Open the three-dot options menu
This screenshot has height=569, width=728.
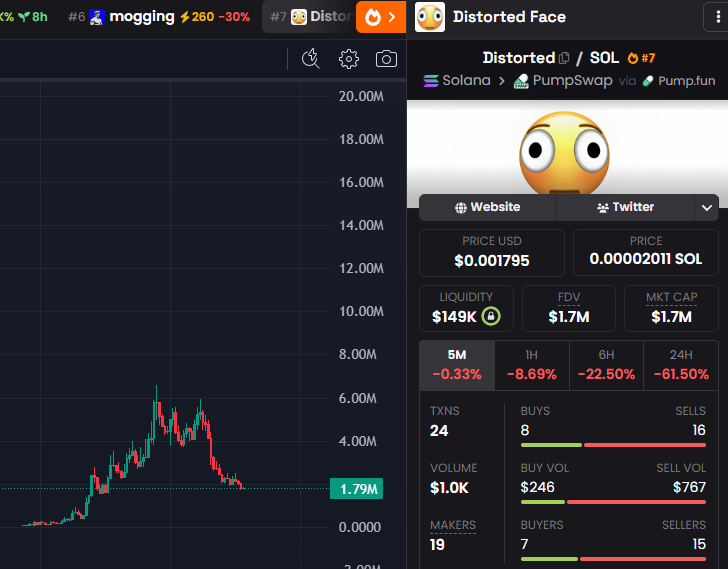[718, 17]
